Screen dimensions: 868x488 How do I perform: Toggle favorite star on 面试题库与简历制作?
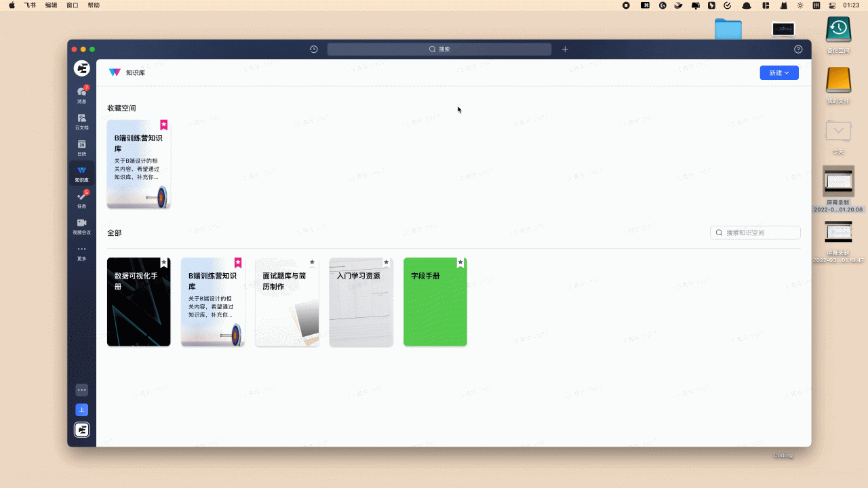click(x=312, y=262)
